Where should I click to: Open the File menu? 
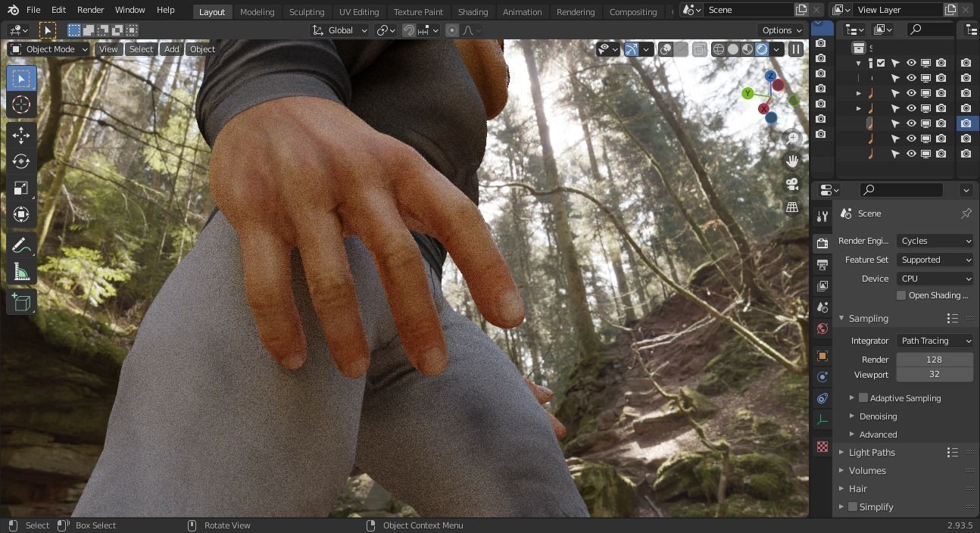[x=33, y=10]
